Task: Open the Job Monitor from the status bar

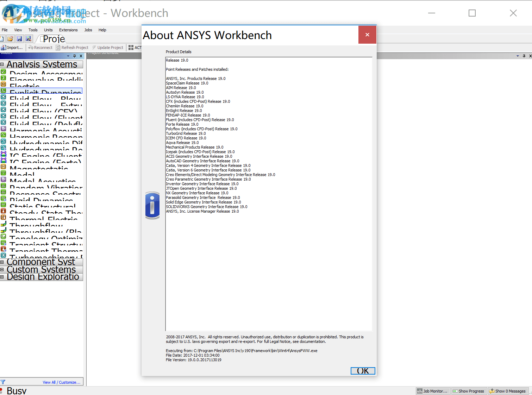Action: (x=433, y=391)
